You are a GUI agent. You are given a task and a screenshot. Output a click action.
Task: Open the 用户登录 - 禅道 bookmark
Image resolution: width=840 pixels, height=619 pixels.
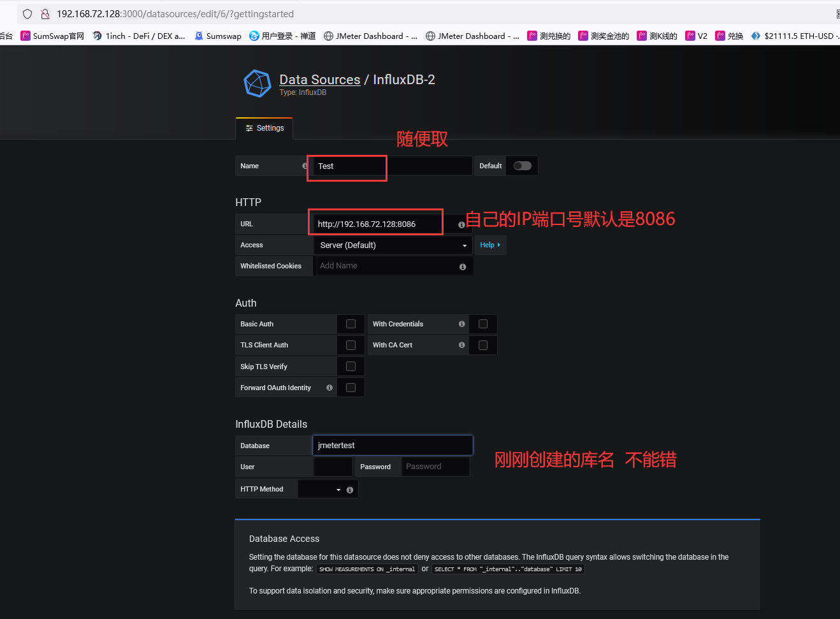tap(283, 36)
